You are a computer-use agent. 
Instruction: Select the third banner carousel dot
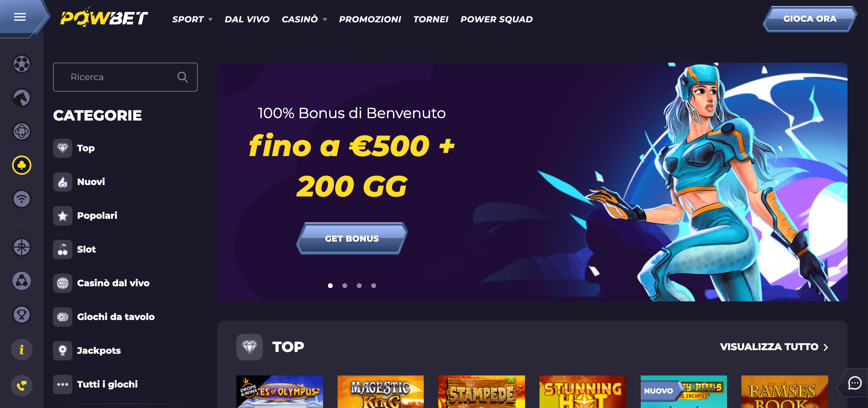(x=359, y=286)
